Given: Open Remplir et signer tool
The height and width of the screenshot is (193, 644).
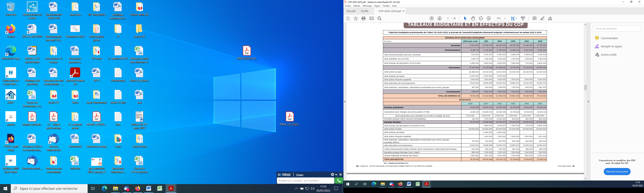Looking at the screenshot, I should click(611, 46).
